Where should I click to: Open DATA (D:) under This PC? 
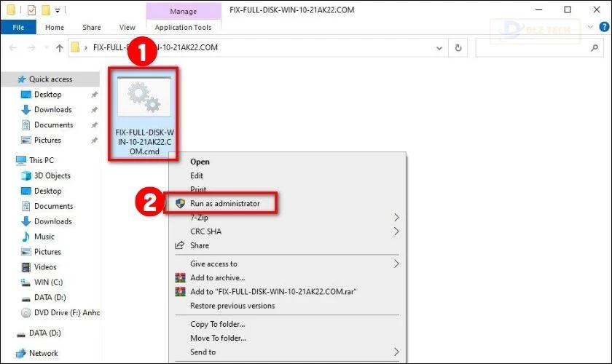pyautogui.click(x=50, y=297)
